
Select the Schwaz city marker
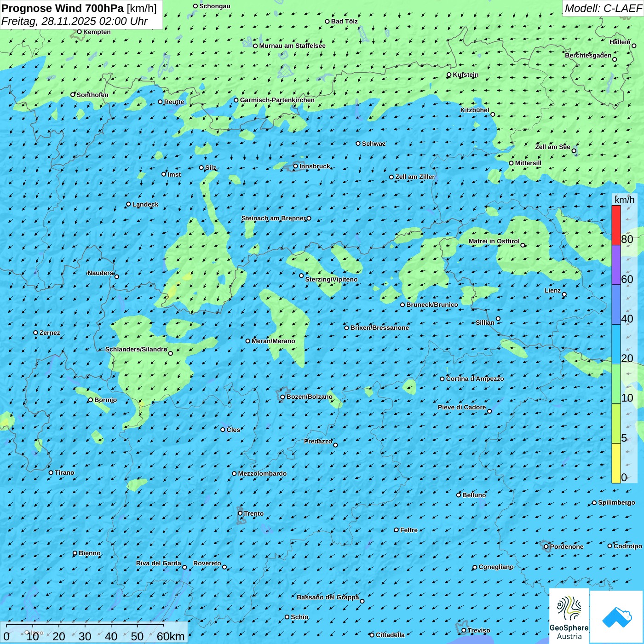[x=358, y=144]
